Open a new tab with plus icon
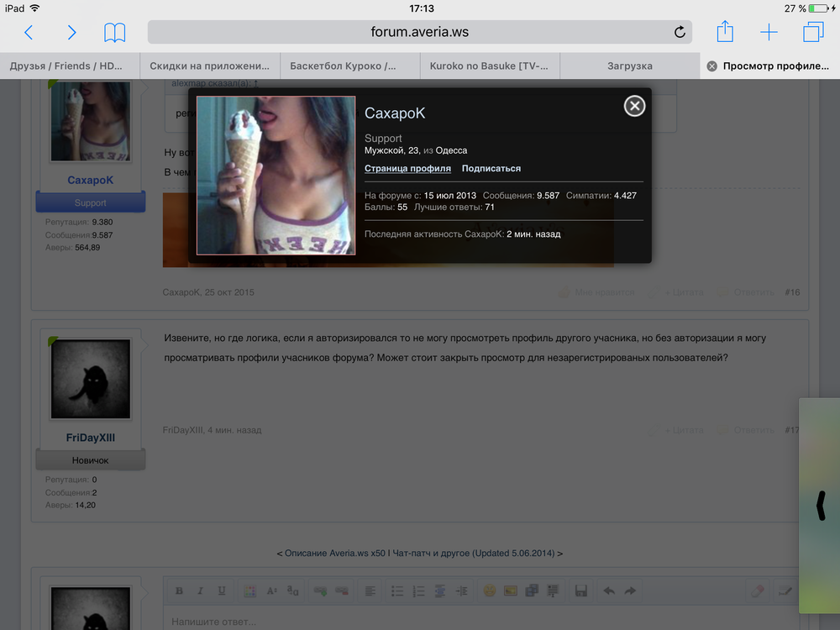 (769, 33)
